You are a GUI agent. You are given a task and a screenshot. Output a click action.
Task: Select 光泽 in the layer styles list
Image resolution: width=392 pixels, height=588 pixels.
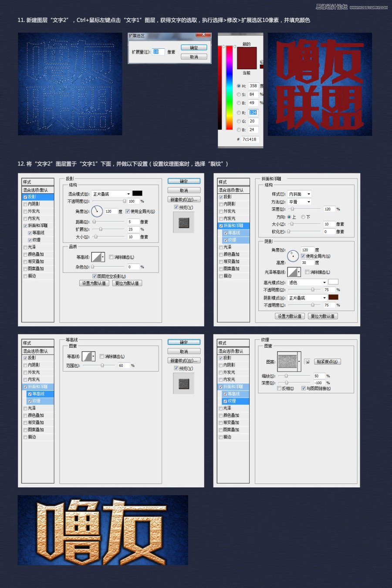(31, 247)
